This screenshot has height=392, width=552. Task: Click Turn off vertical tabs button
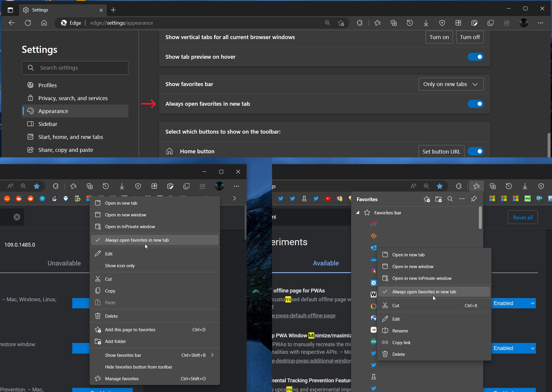pos(470,37)
